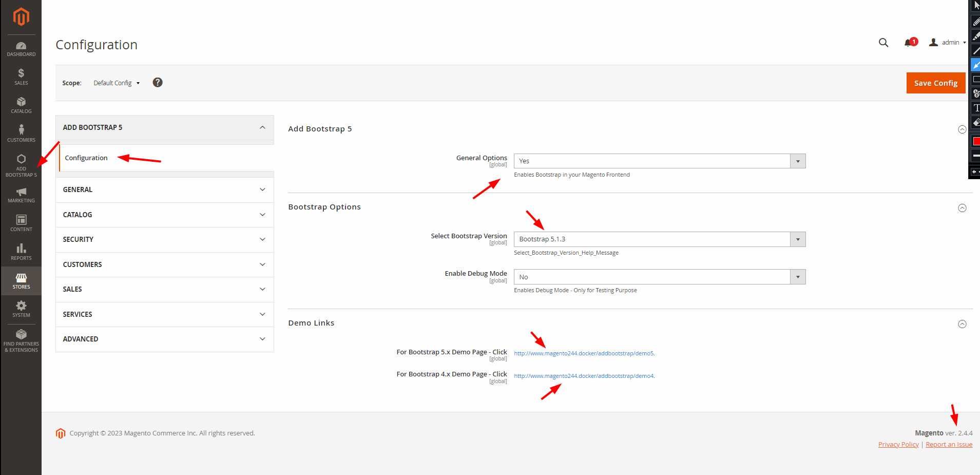Click the Bootstrap Options section heading
980x475 pixels.
(x=324, y=207)
